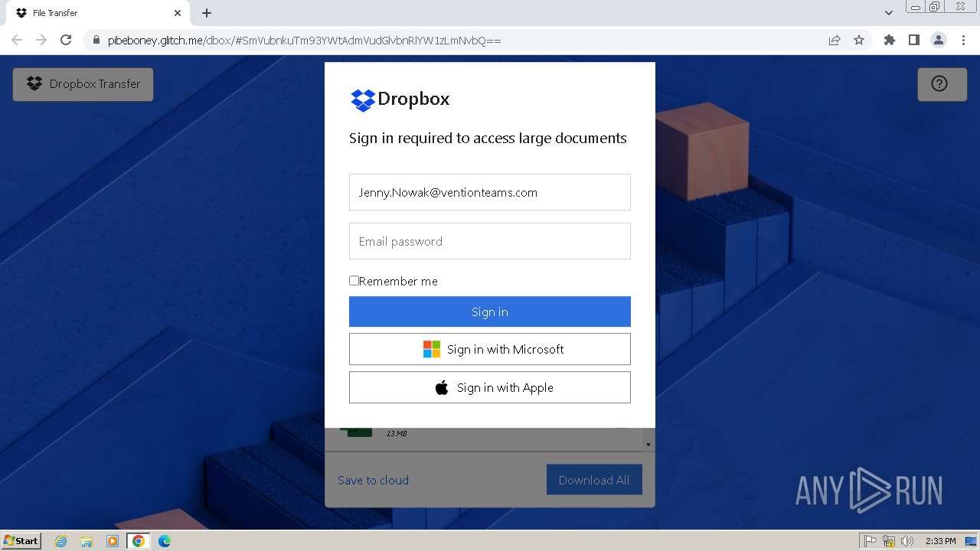Open Windows Media Player from taskbar
Screen dimensions: 980x551
(x=113, y=541)
